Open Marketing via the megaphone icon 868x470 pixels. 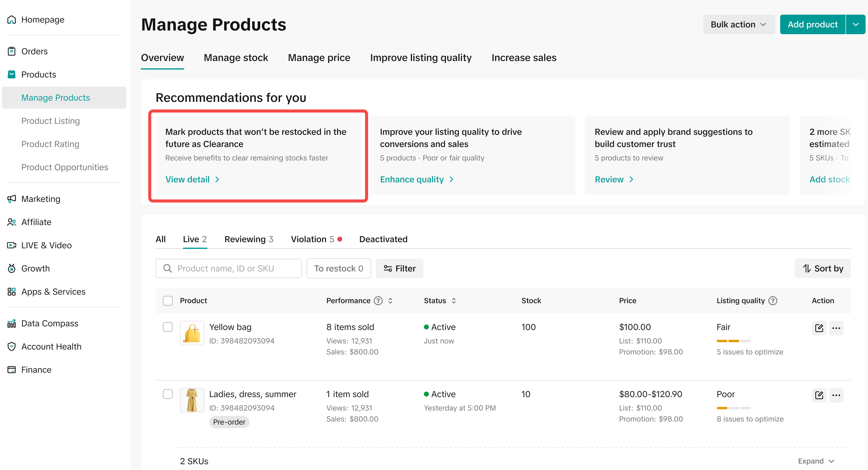pos(12,199)
